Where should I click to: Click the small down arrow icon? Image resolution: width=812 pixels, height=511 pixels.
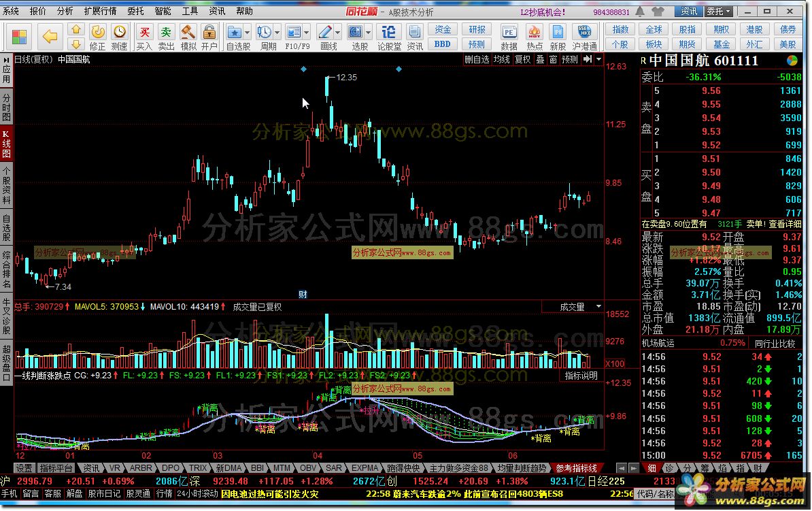pyautogui.click(x=76, y=44)
